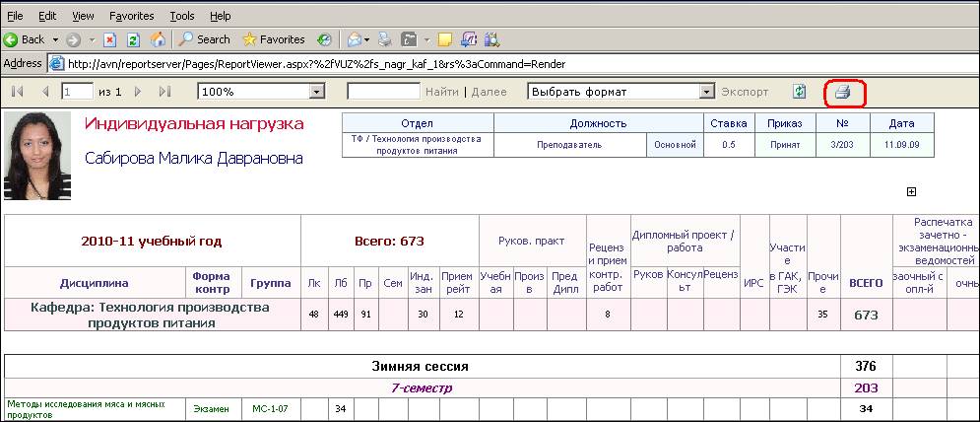Refresh the page in browser toolbar
This screenshot has width=980, height=422.
[133, 39]
